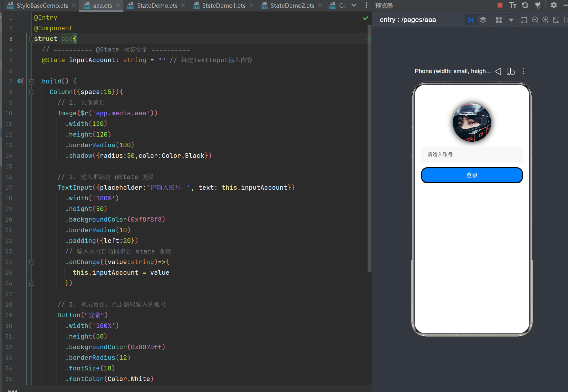This screenshot has height=392, width=568.
Task: Click the 预览器 panel title
Action: click(384, 5)
